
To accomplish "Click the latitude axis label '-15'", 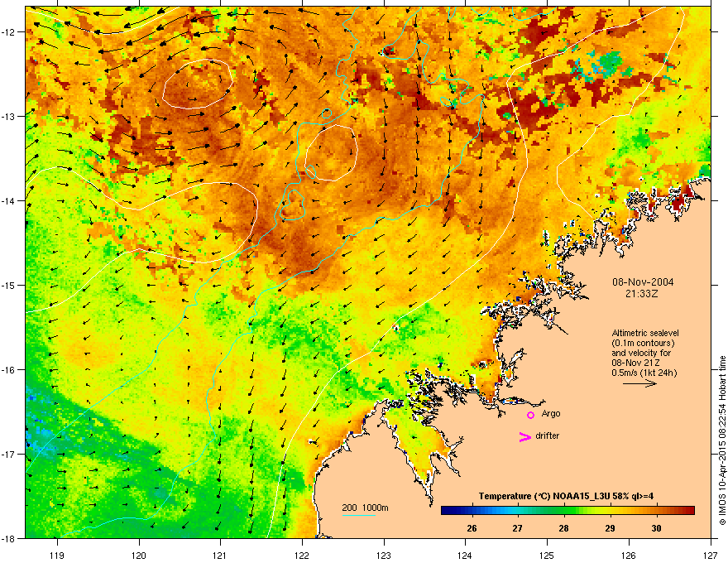I will [9, 285].
